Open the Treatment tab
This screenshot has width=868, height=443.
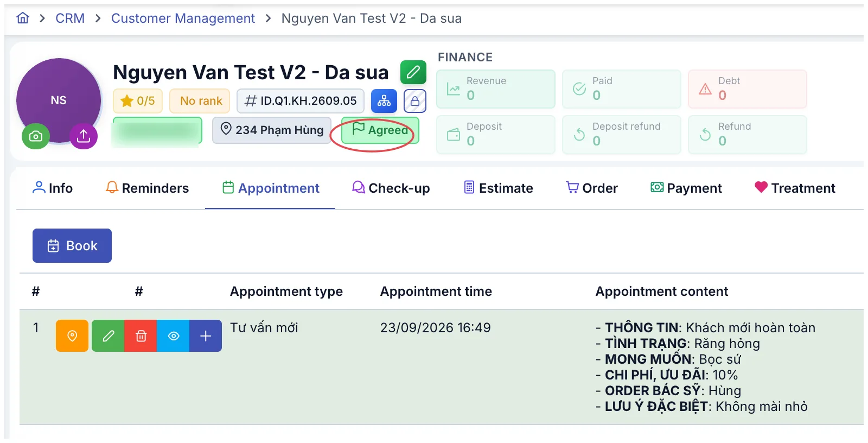coord(795,188)
